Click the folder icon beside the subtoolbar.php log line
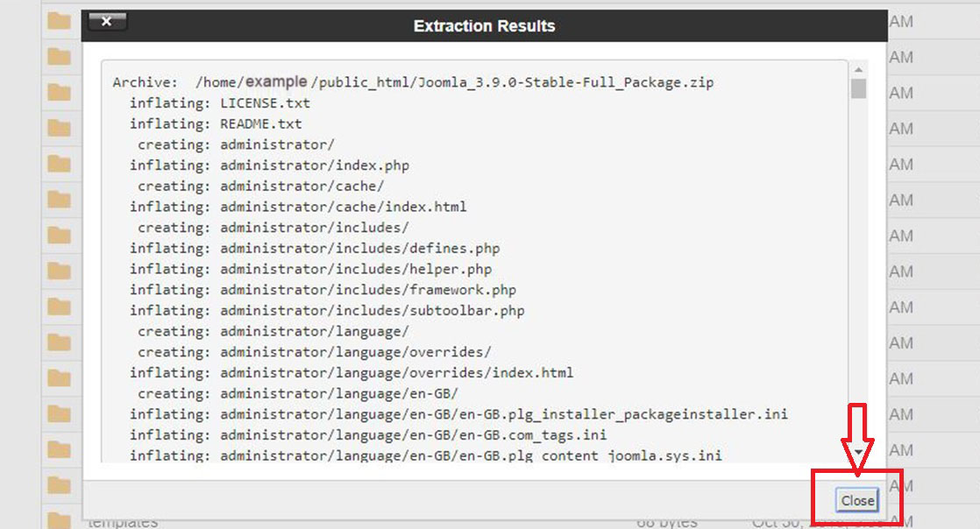Image resolution: width=980 pixels, height=529 pixels. [x=59, y=307]
